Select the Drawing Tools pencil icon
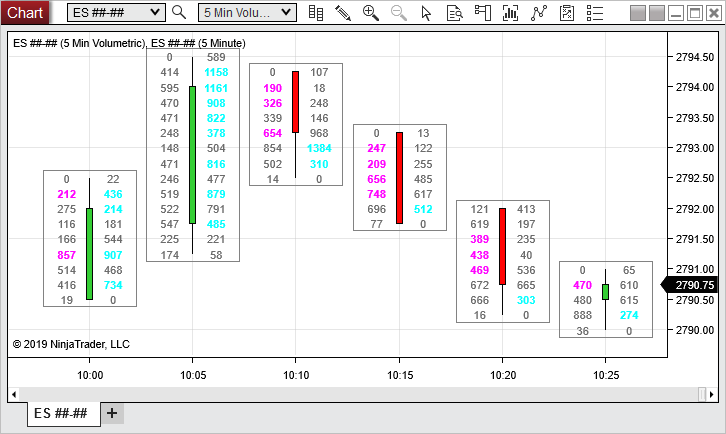This screenshot has width=726, height=434. tap(343, 13)
